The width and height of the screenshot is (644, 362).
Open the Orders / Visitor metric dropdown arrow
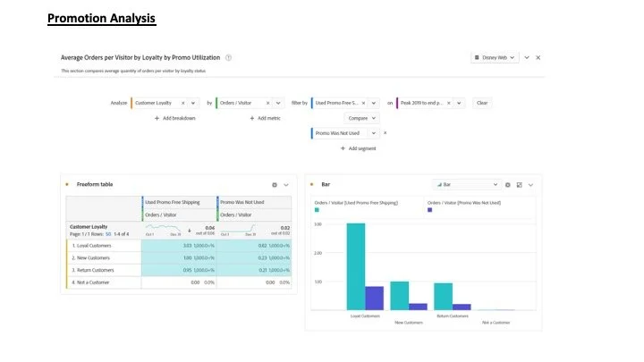(x=278, y=103)
